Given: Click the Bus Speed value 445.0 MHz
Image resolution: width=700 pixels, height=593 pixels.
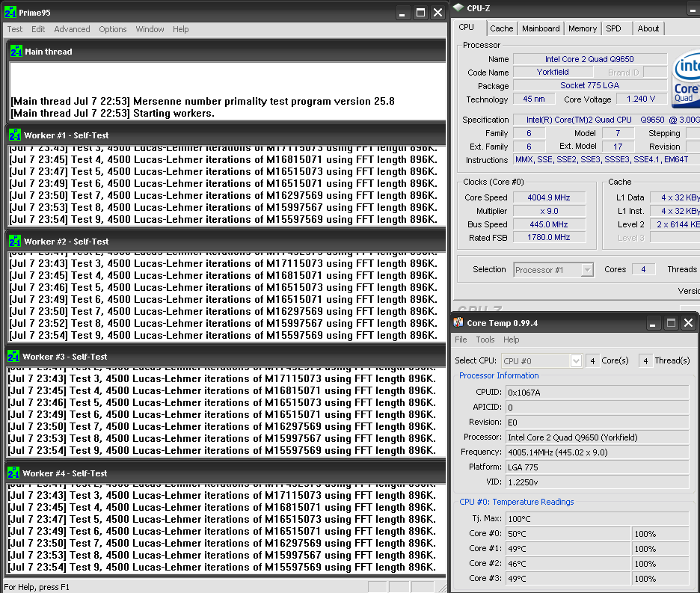Looking at the screenshot, I should (x=549, y=224).
